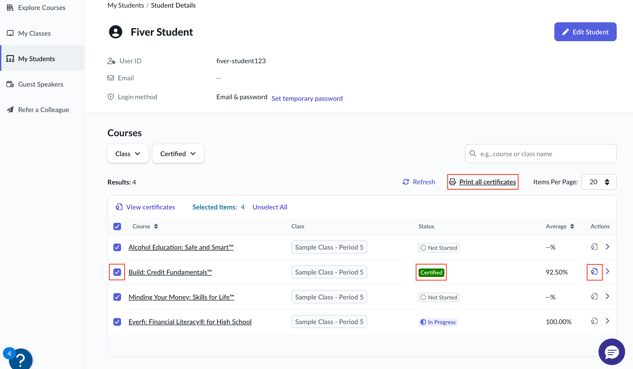
Task: Uncheck Everfi Financial Literacy checkbox
Action: (117, 322)
